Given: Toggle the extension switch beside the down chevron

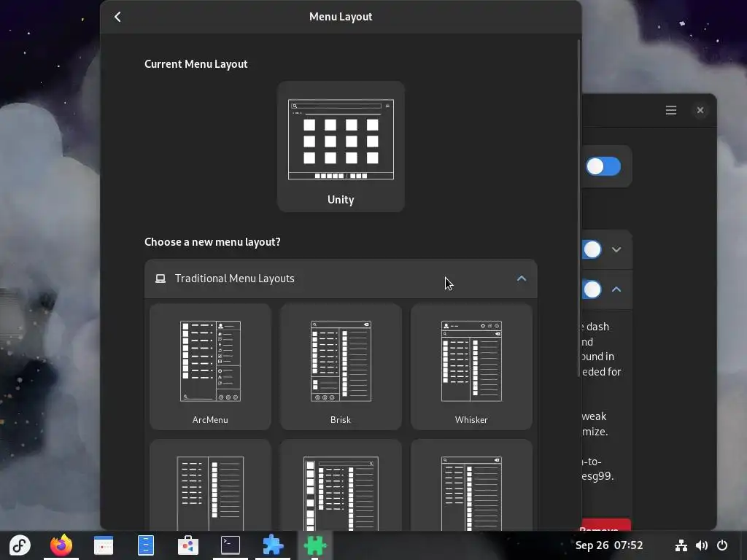Looking at the screenshot, I should tap(592, 249).
